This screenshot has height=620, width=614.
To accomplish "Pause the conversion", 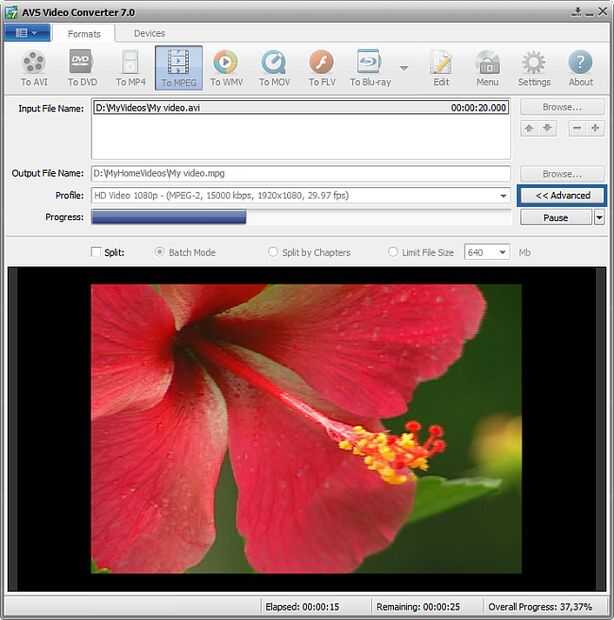I will [x=555, y=217].
